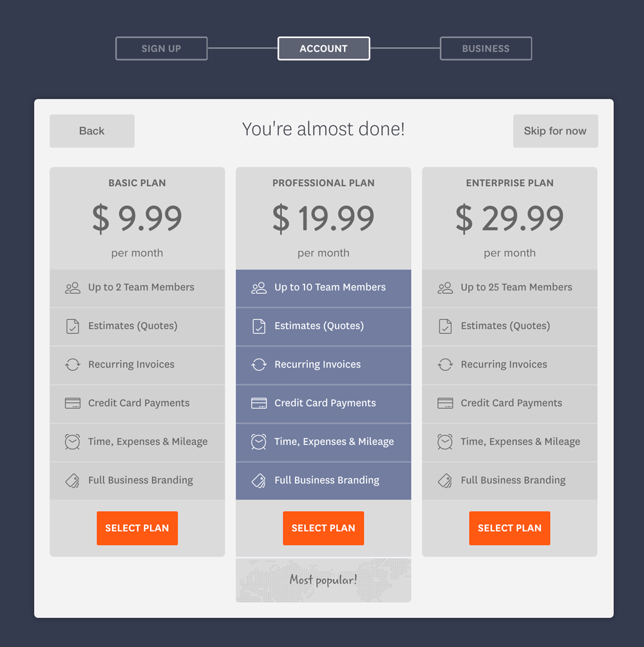Select the Professional Plan
The width and height of the screenshot is (644, 647).
tap(323, 528)
